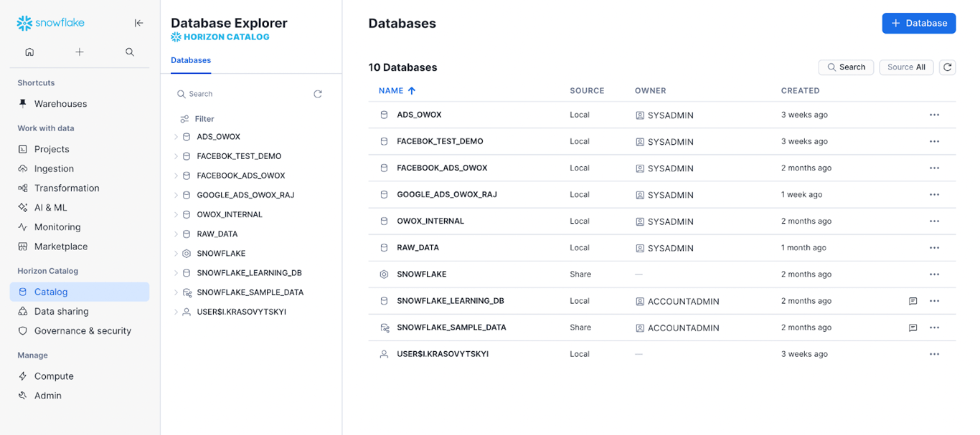Open the sidebar search magnifier icon
Viewport: 980px width, 435px height.
pyautogui.click(x=130, y=52)
